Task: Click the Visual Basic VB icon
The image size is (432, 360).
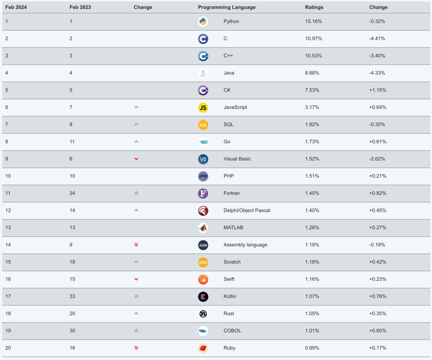Action: tap(203, 159)
